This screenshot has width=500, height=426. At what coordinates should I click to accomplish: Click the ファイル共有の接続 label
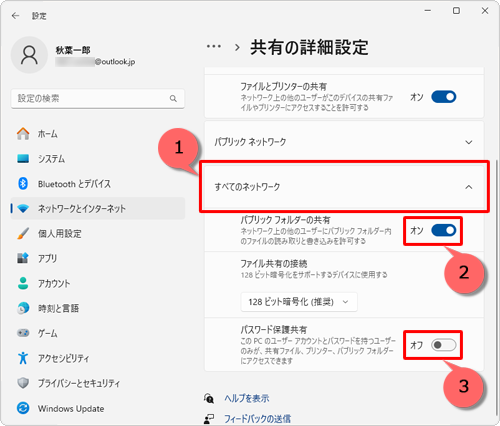click(x=274, y=264)
